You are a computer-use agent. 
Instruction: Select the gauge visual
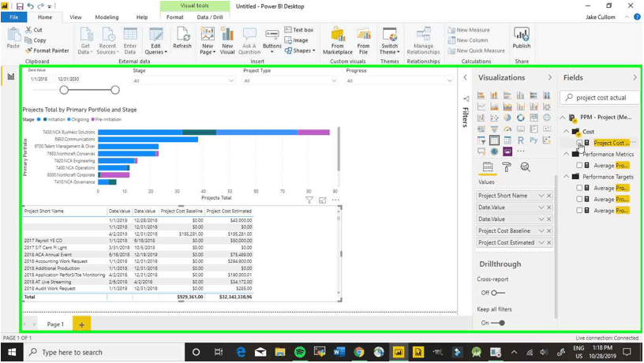pos(507,129)
